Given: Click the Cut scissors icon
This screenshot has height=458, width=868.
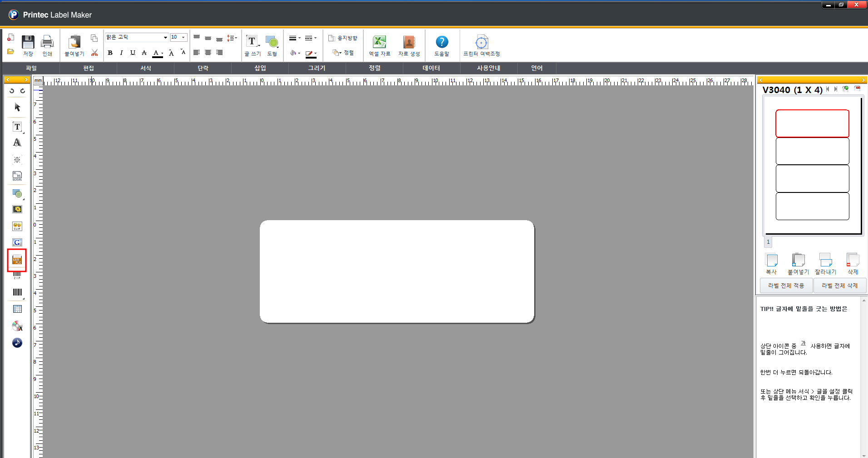Looking at the screenshot, I should (94, 53).
